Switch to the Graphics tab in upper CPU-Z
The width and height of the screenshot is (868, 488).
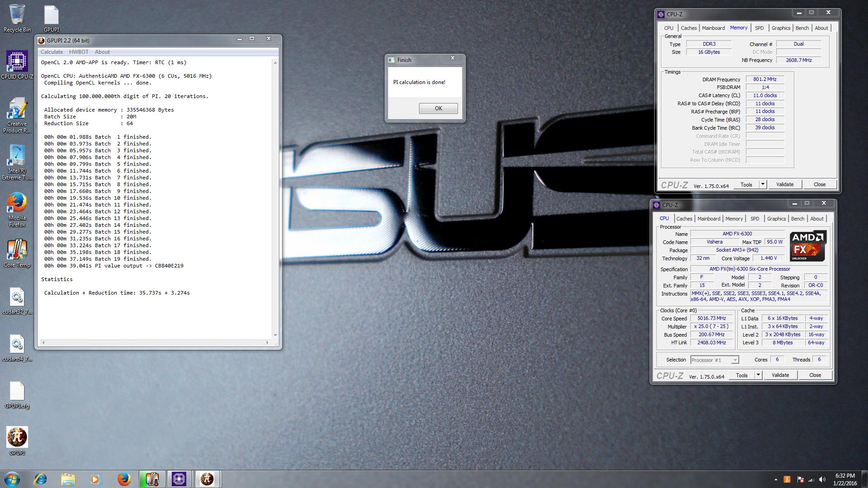[x=781, y=28]
